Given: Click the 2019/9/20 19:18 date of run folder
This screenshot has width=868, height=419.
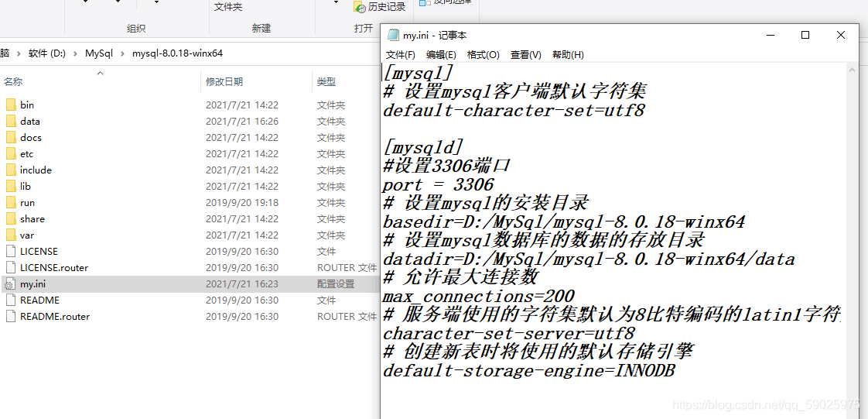Looking at the screenshot, I should tap(242, 202).
